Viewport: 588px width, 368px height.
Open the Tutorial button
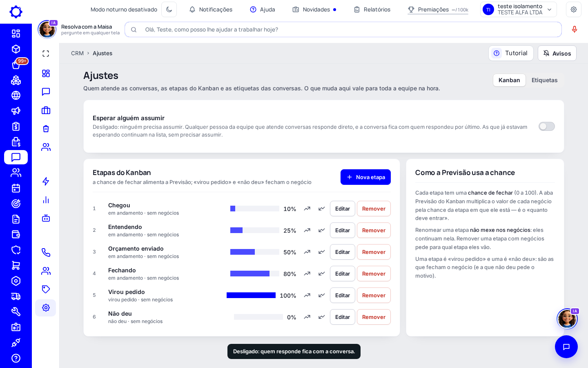(511, 53)
